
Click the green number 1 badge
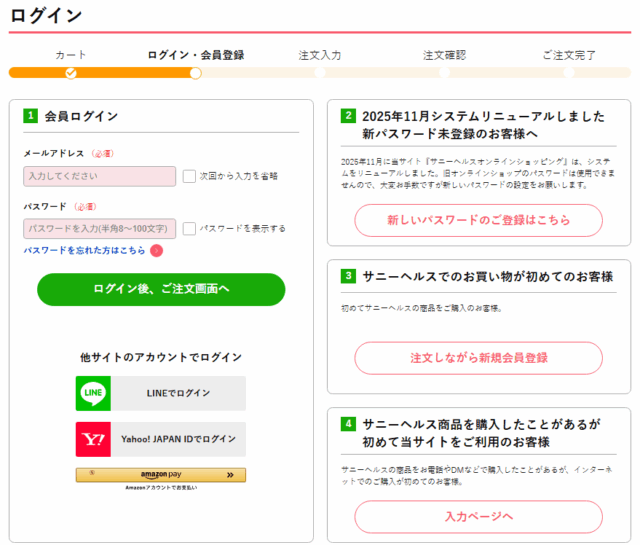[31, 116]
